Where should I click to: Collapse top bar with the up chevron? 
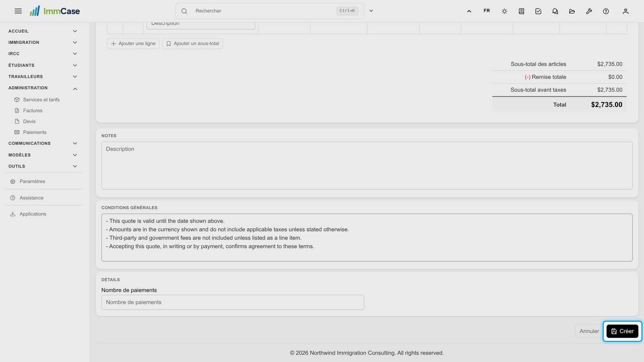[469, 11]
